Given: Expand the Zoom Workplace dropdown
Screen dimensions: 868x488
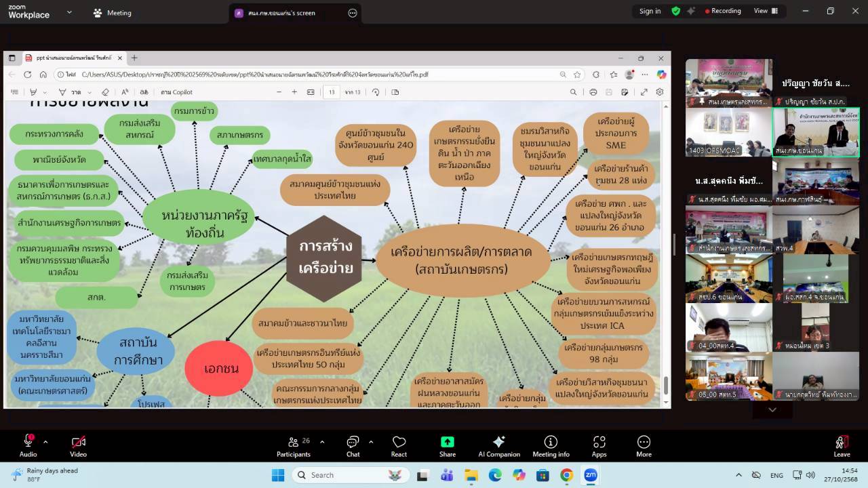Looking at the screenshot, I should click(69, 12).
